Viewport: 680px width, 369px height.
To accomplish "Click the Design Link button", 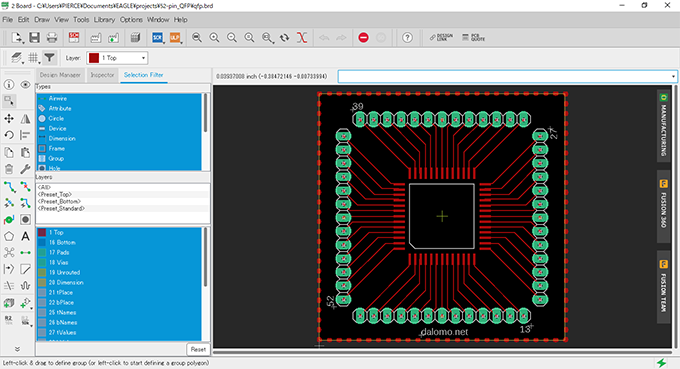I will tap(441, 38).
